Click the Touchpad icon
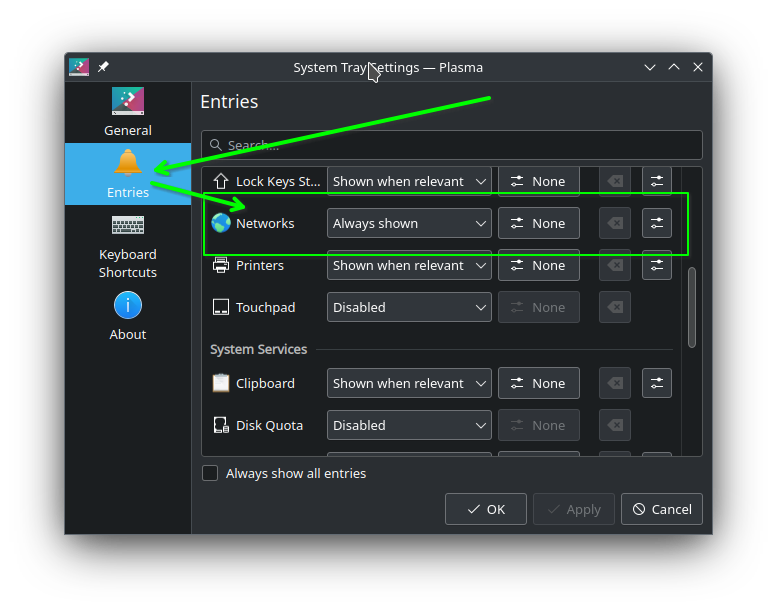The height and width of the screenshot is (611, 777). (x=221, y=307)
